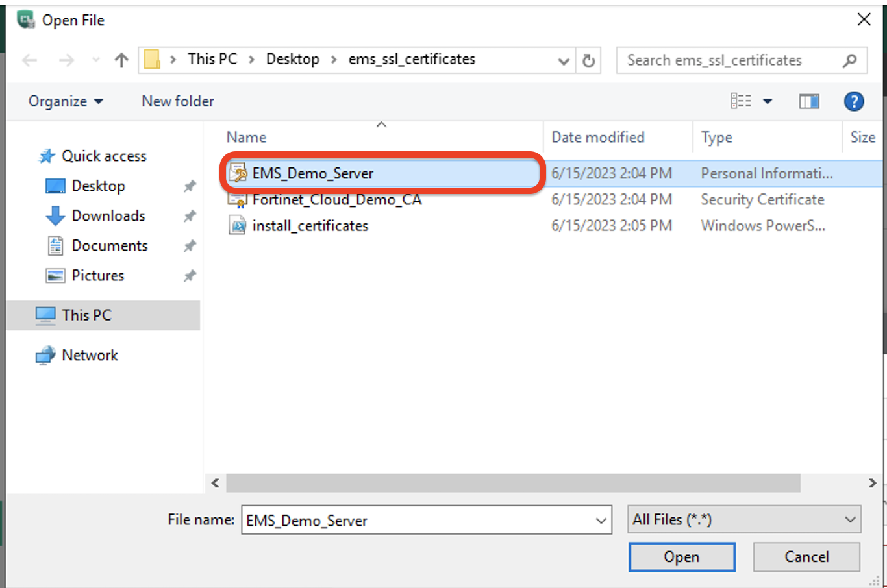Open the view options dropdown arrow
The image size is (887, 588).
768,101
